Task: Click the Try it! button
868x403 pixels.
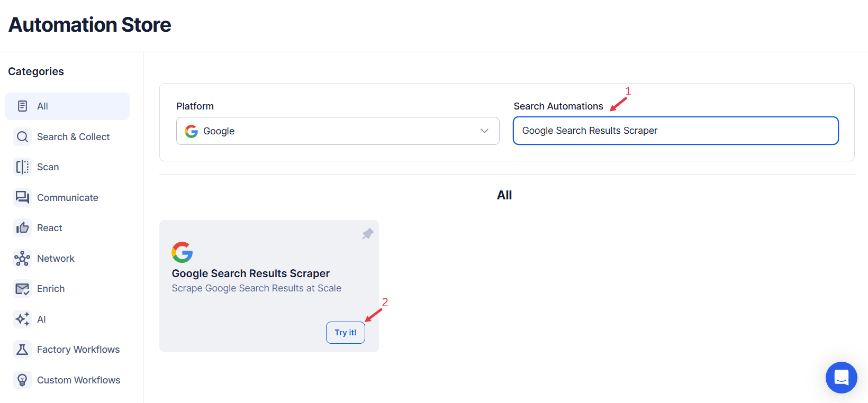Action: (x=345, y=332)
